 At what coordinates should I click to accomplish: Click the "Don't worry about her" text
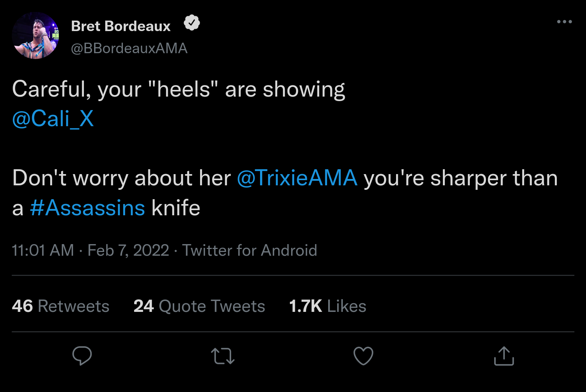[x=121, y=178]
